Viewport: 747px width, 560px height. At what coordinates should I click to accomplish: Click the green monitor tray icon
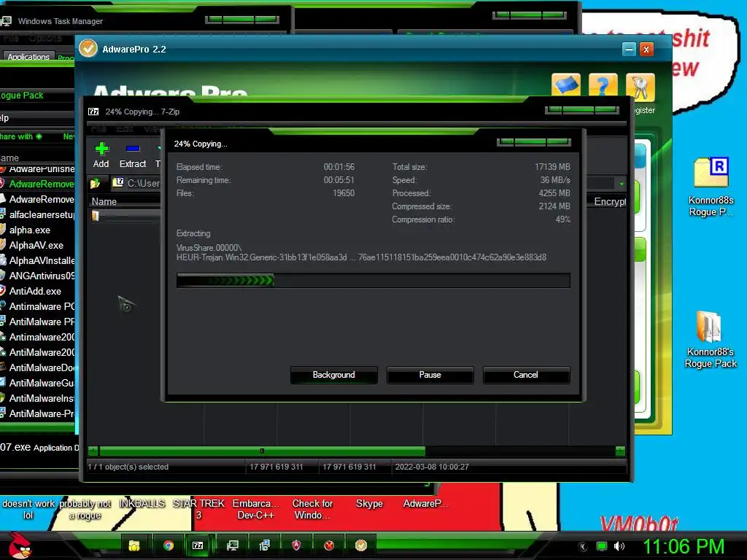pos(602,546)
